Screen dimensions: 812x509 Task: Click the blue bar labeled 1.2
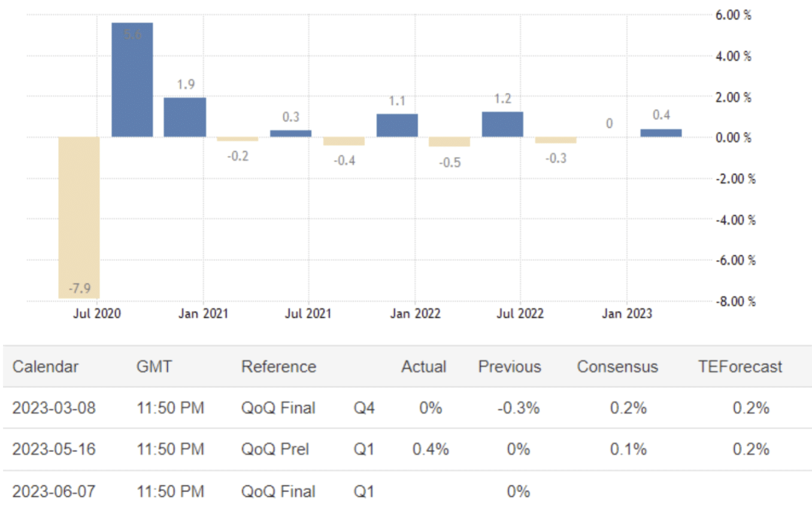tap(502, 124)
